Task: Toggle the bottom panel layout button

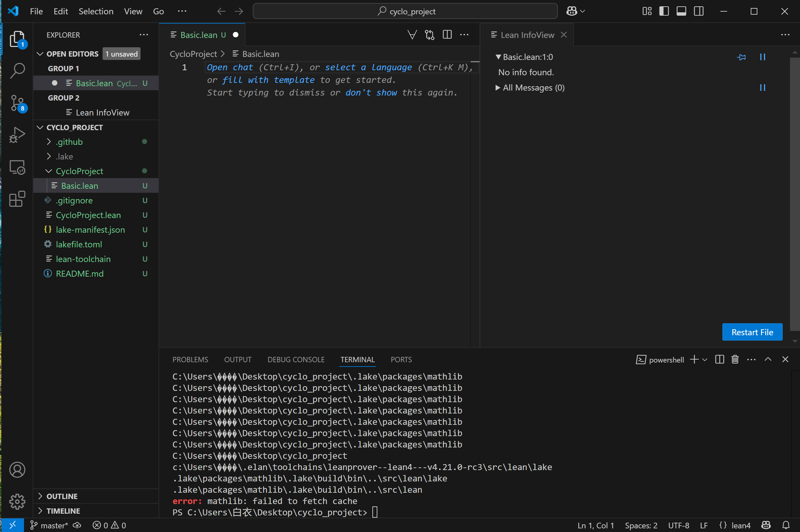Action: point(681,11)
